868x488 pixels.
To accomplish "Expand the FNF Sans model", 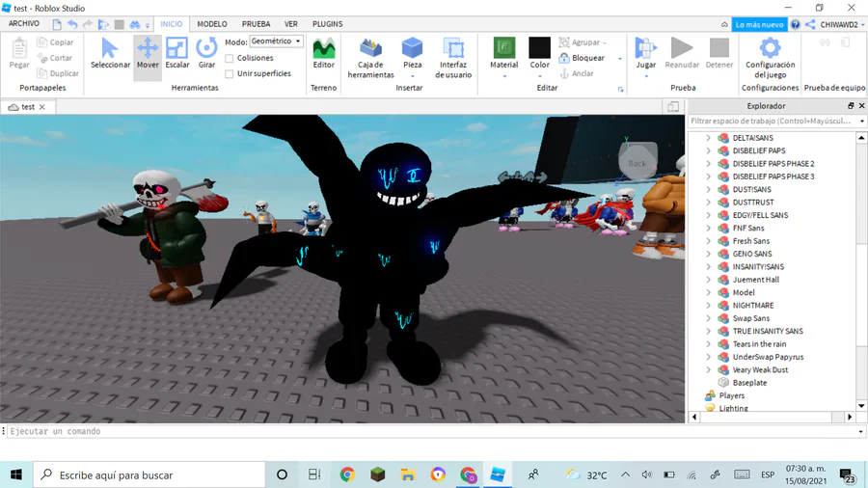I will 708,228.
